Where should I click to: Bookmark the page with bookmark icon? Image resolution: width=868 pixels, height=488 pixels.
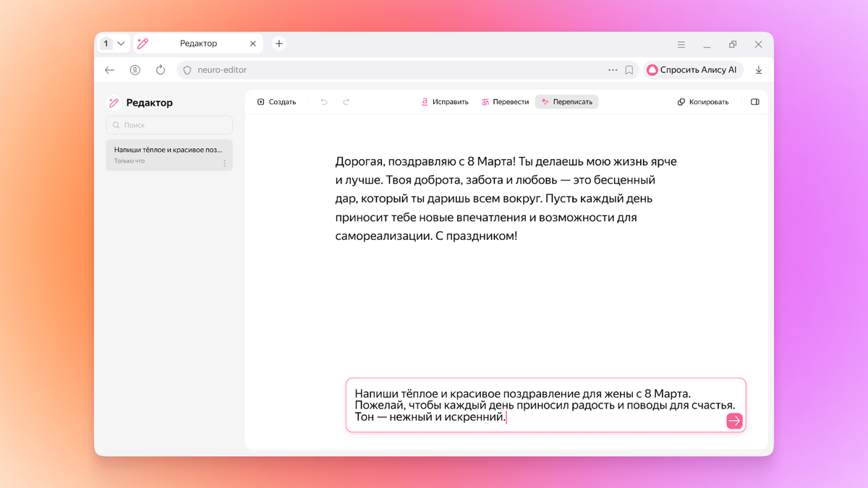click(x=629, y=70)
